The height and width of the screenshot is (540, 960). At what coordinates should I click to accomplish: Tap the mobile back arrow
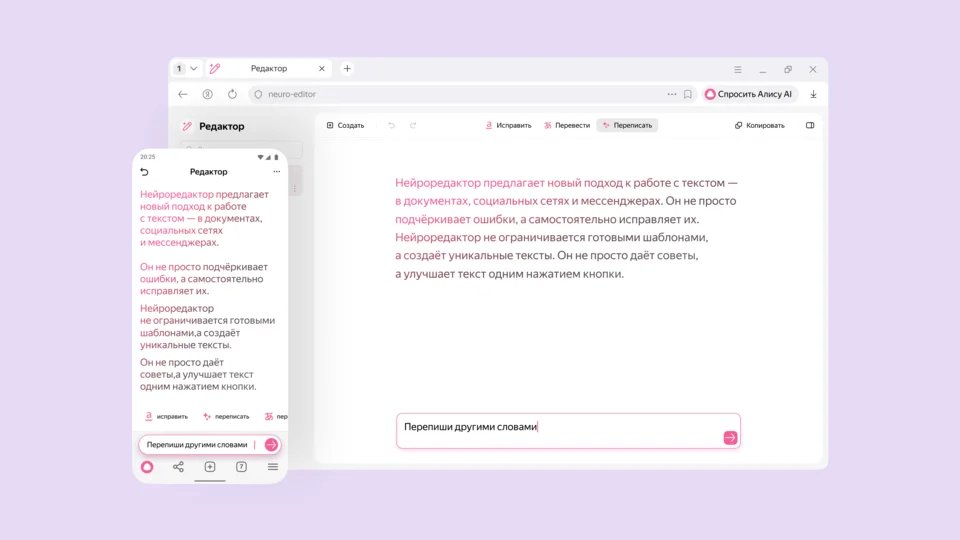point(144,172)
